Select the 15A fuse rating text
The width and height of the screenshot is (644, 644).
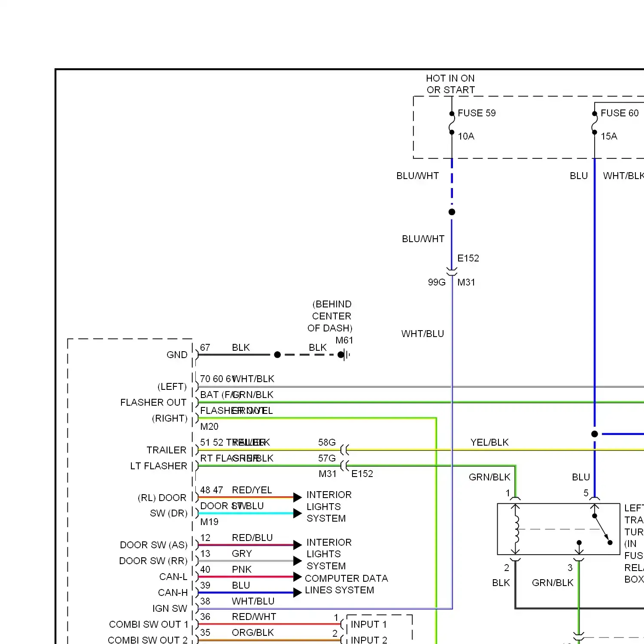tap(609, 136)
